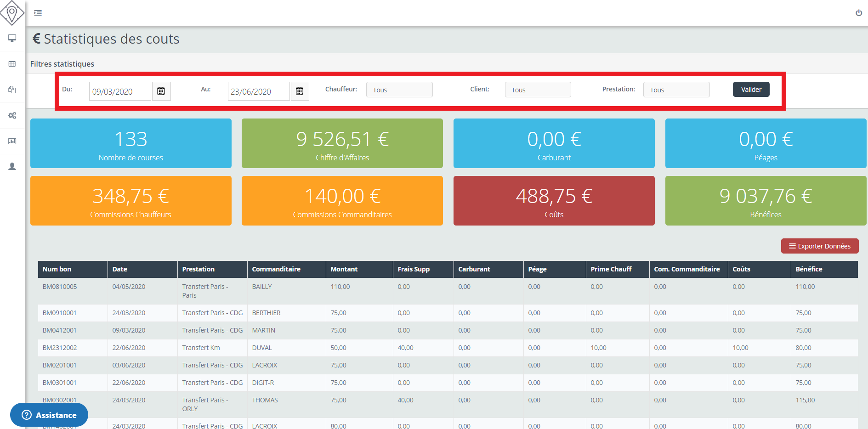Open the calendar picker for 'Au' date
This screenshot has height=429, width=868.
pyautogui.click(x=300, y=91)
